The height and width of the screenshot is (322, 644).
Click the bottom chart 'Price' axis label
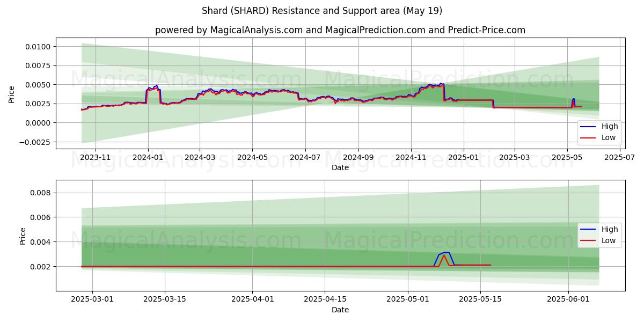click(x=23, y=236)
